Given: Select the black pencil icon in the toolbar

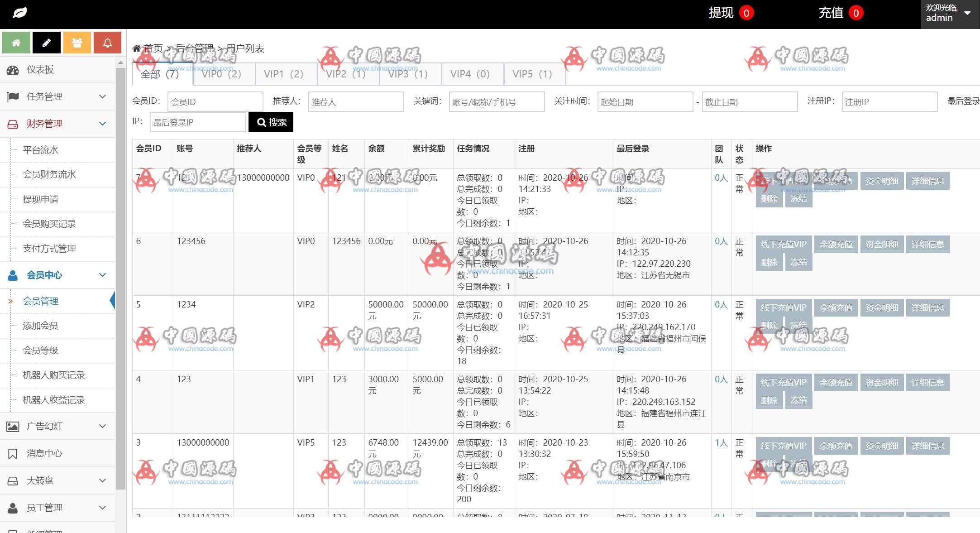Looking at the screenshot, I should click(x=46, y=42).
